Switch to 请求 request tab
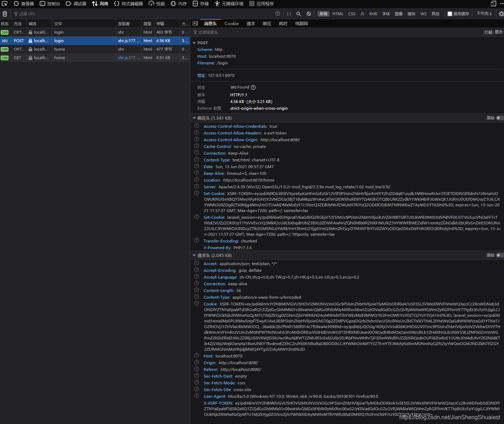The width and height of the screenshot is (504, 424). tap(251, 24)
